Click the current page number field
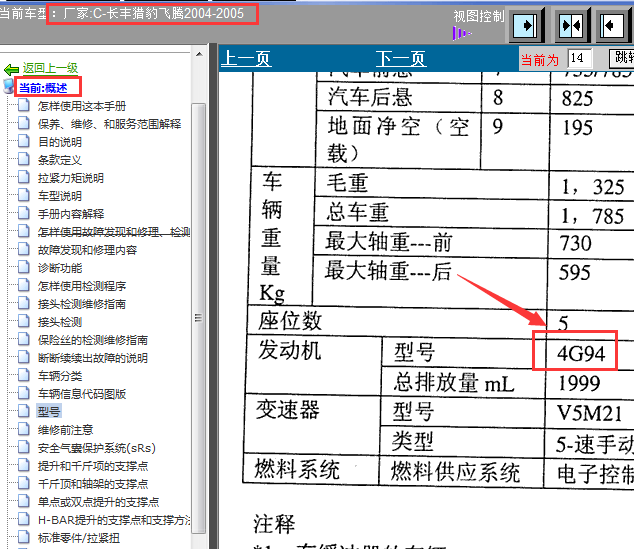 (x=579, y=58)
